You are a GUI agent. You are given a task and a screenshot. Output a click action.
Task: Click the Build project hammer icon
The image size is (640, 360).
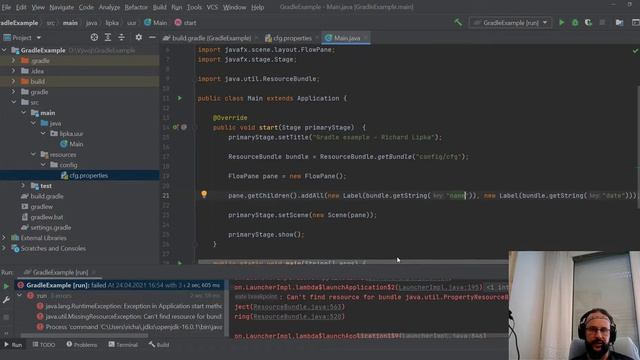click(x=458, y=23)
